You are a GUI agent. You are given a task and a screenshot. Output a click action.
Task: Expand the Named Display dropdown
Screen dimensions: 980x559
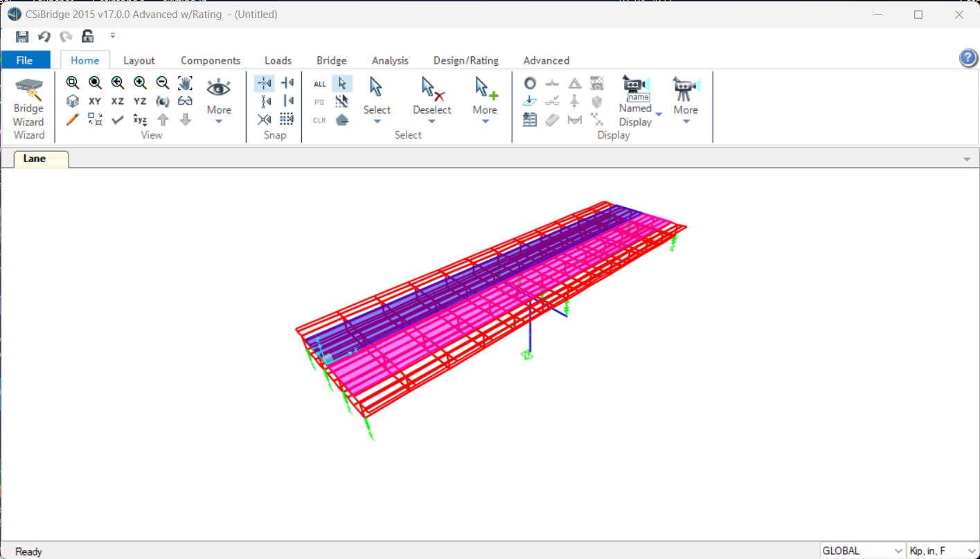657,113
